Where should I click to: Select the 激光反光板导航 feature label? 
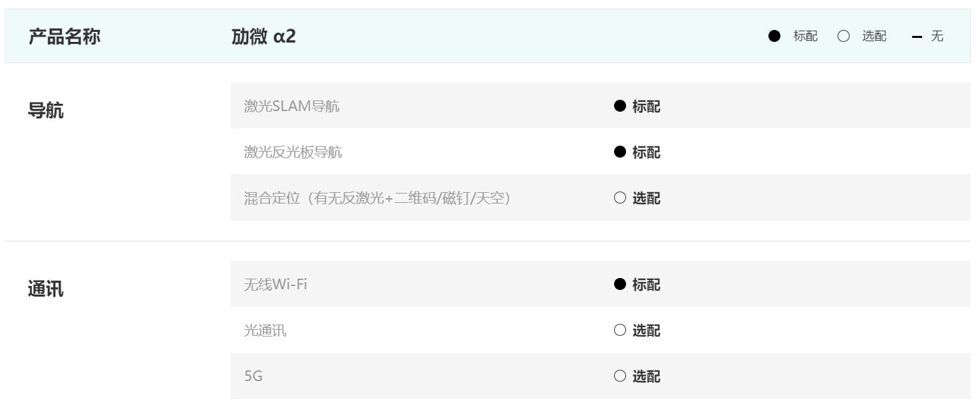293,152
